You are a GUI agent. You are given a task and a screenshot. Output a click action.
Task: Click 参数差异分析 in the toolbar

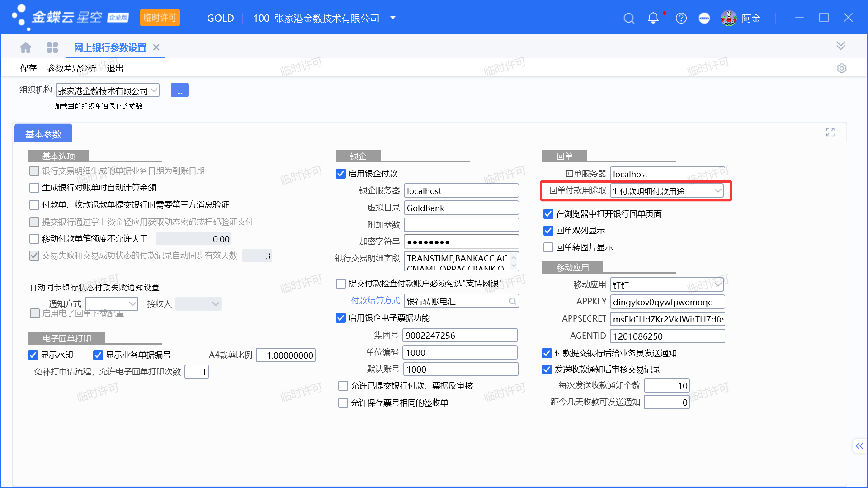coord(72,68)
